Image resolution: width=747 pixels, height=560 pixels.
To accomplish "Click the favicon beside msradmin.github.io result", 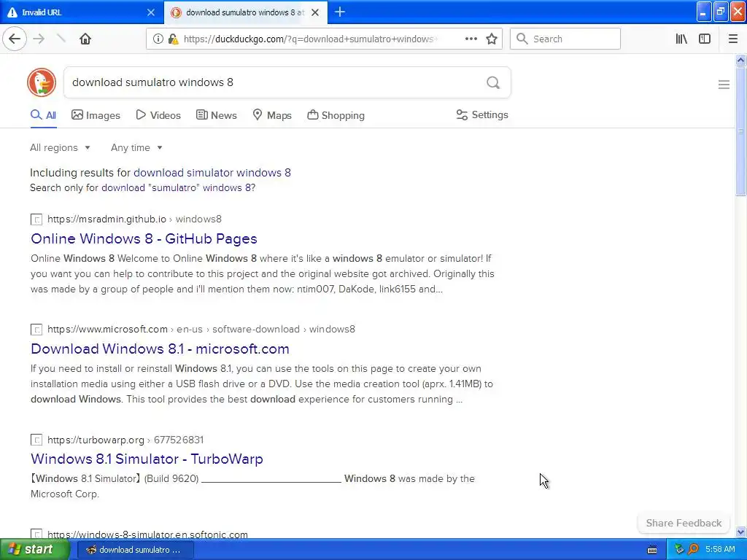I will pos(36,219).
